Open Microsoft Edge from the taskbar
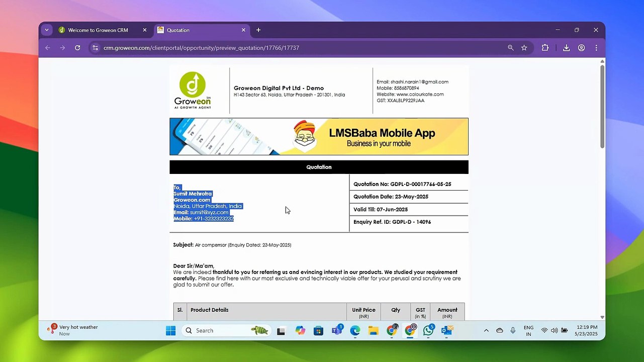This screenshot has height=362, width=644. [x=355, y=330]
